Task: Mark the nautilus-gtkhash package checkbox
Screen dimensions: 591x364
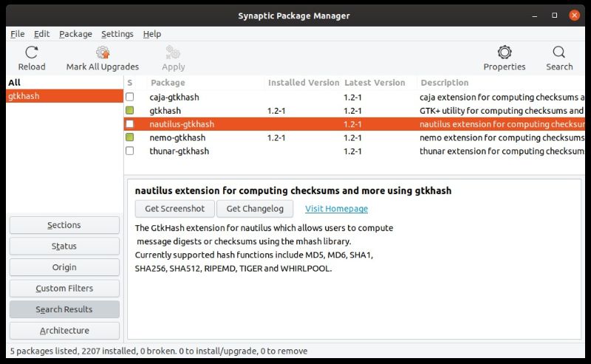Action: [130, 124]
